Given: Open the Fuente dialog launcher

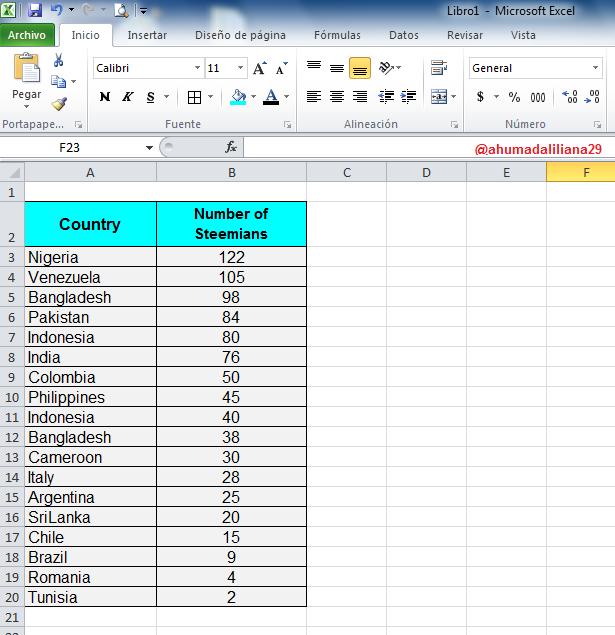Looking at the screenshot, I should coord(287,125).
